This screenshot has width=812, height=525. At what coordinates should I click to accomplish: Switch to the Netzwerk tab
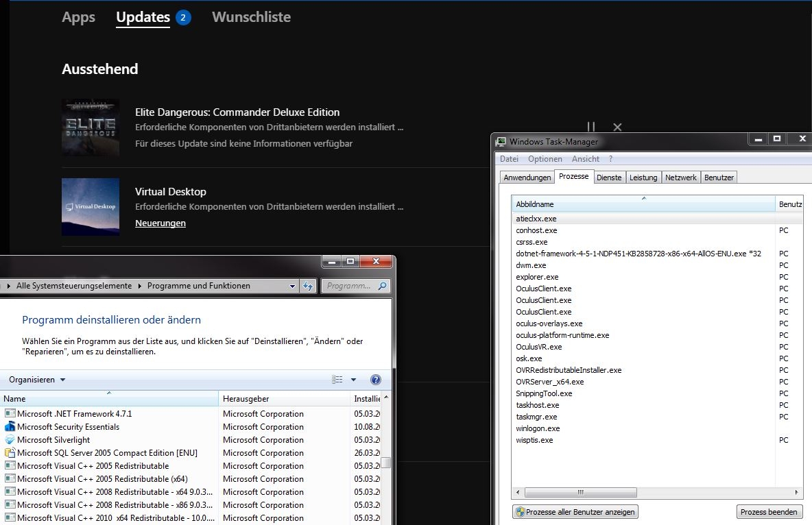click(x=680, y=178)
